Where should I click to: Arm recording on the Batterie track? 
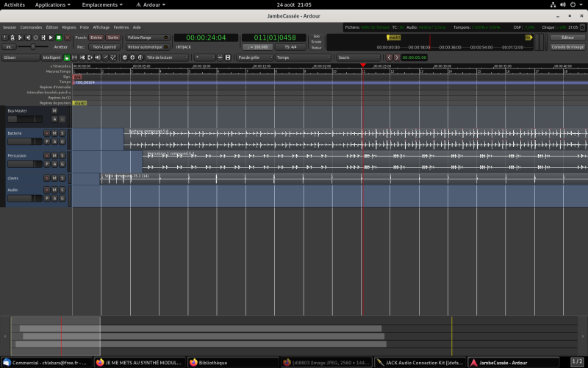tap(46, 133)
